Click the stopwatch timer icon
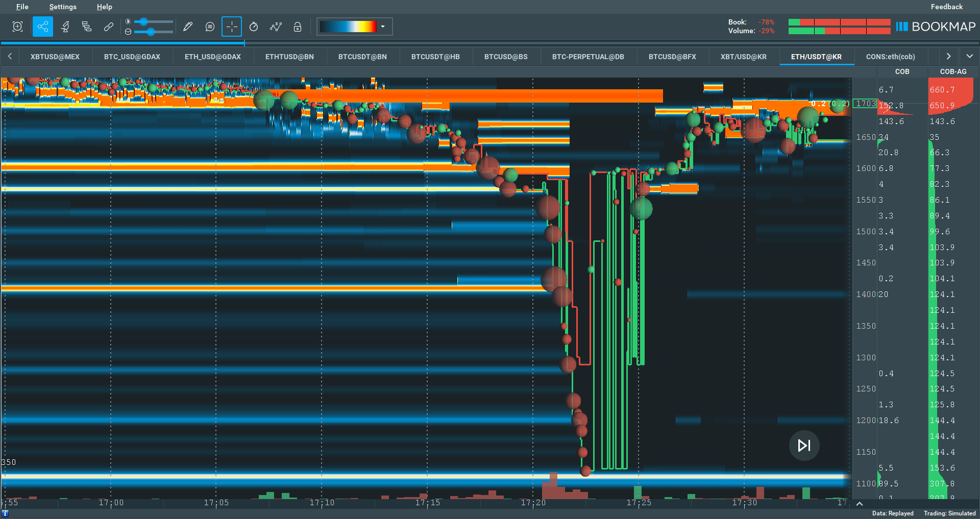This screenshot has height=519, width=980. [254, 27]
